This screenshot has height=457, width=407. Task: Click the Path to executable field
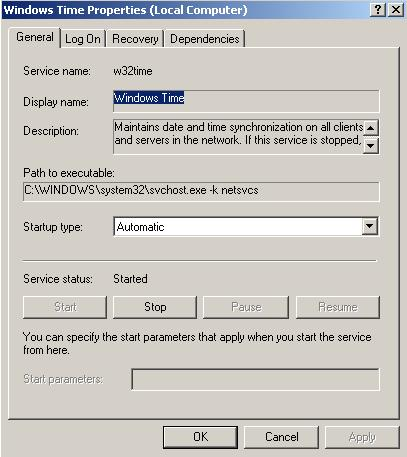coord(201,191)
